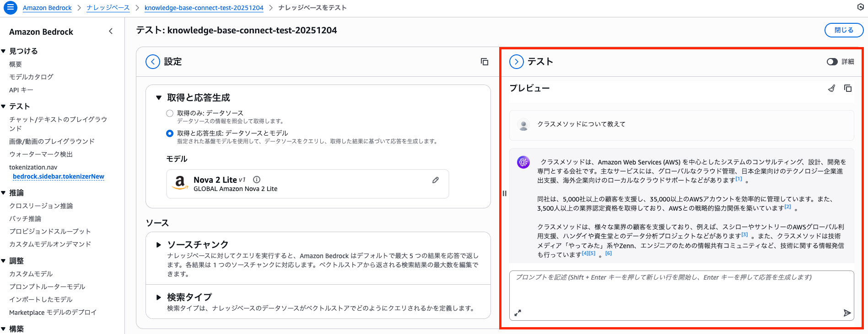Click the prompt input text field
Image resolution: width=868 pixels, height=334 pixels.
click(x=681, y=296)
